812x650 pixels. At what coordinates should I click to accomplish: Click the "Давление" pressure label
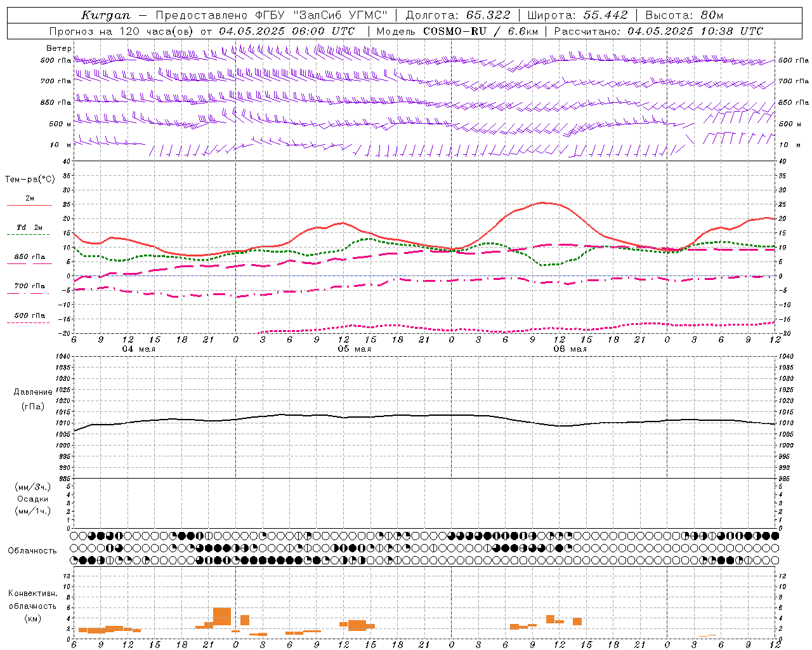34,392
